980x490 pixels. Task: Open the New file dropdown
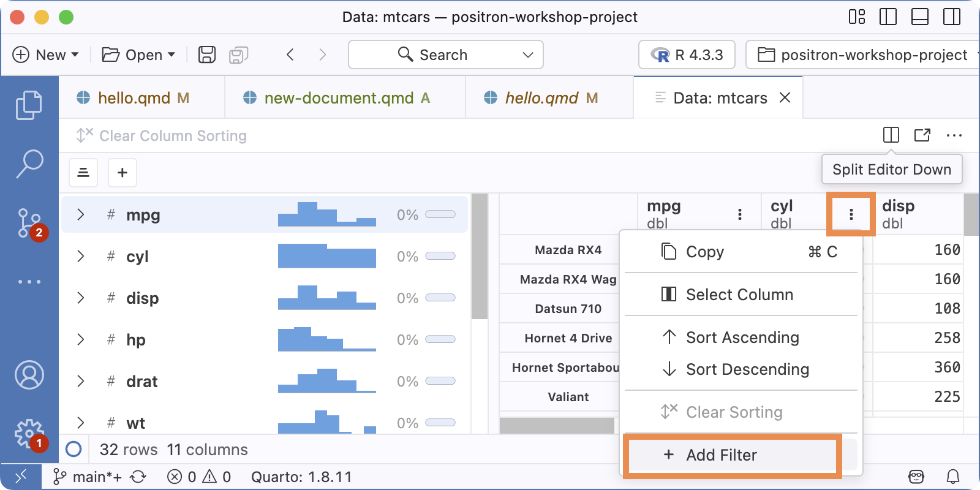(46, 55)
